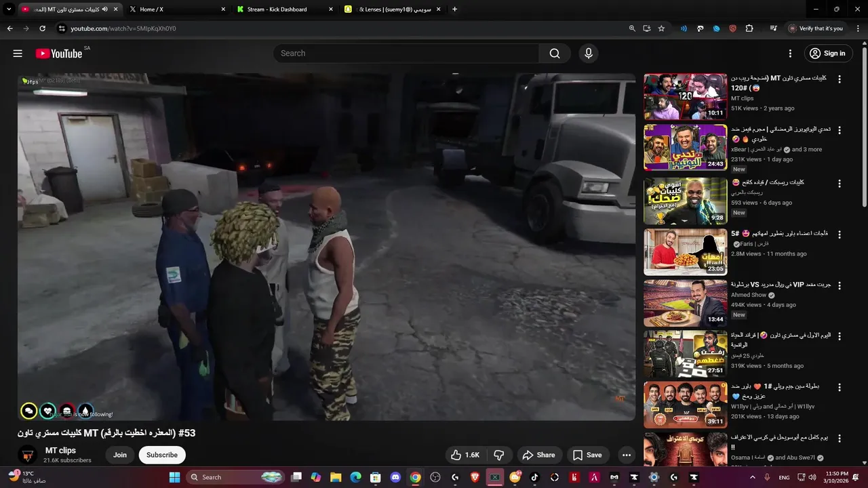Open the MT clips channel name link
The width and height of the screenshot is (868, 488).
[x=60, y=451]
